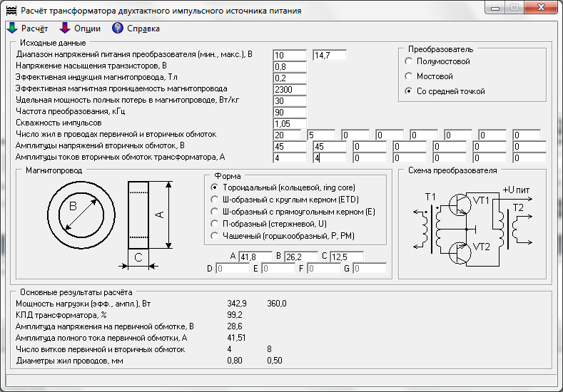
Task: Click primary winding turns value 4
Action: [230, 349]
